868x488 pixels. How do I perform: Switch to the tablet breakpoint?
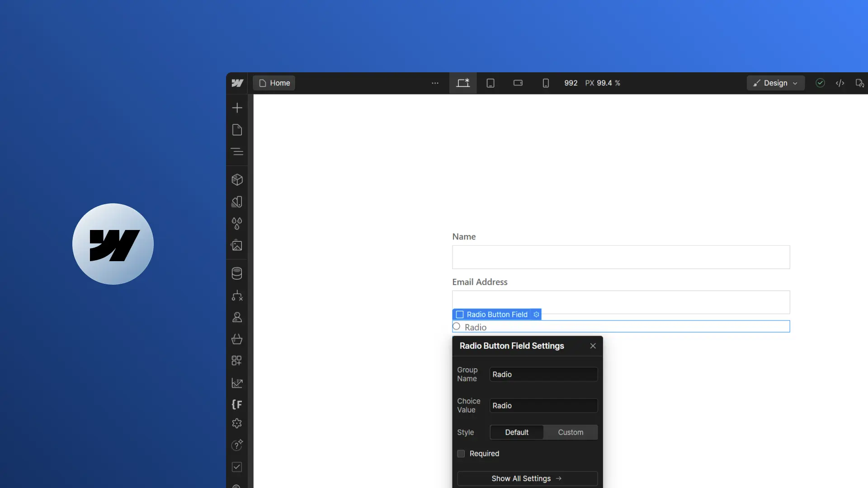coord(491,83)
